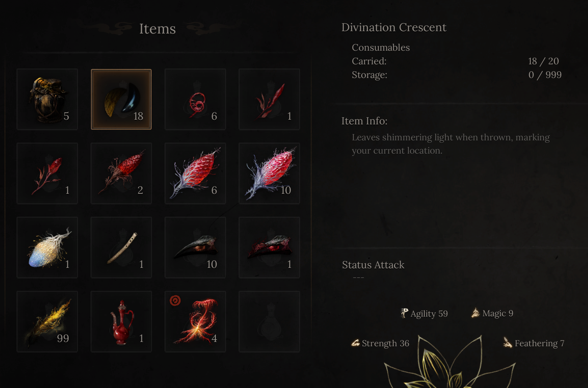Select the red coiled centipede item
This screenshot has height=388, width=588.
tap(195, 99)
